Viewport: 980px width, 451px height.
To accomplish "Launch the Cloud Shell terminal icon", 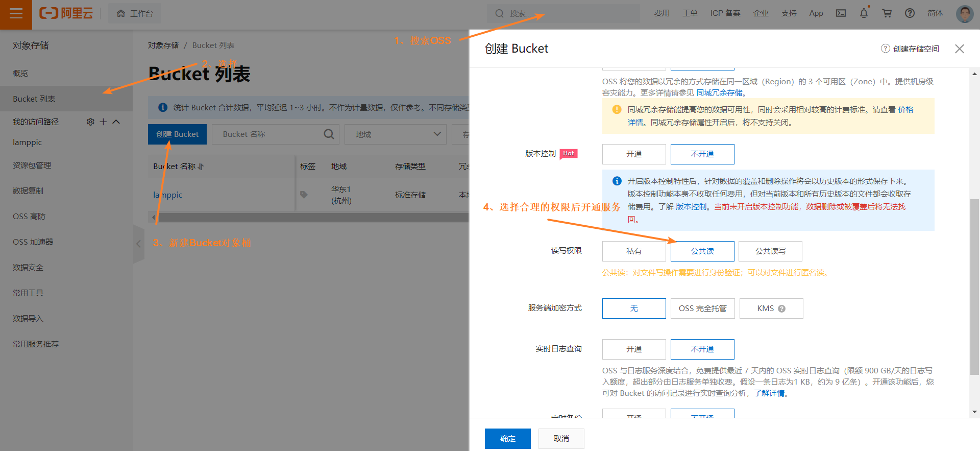I will (x=841, y=13).
